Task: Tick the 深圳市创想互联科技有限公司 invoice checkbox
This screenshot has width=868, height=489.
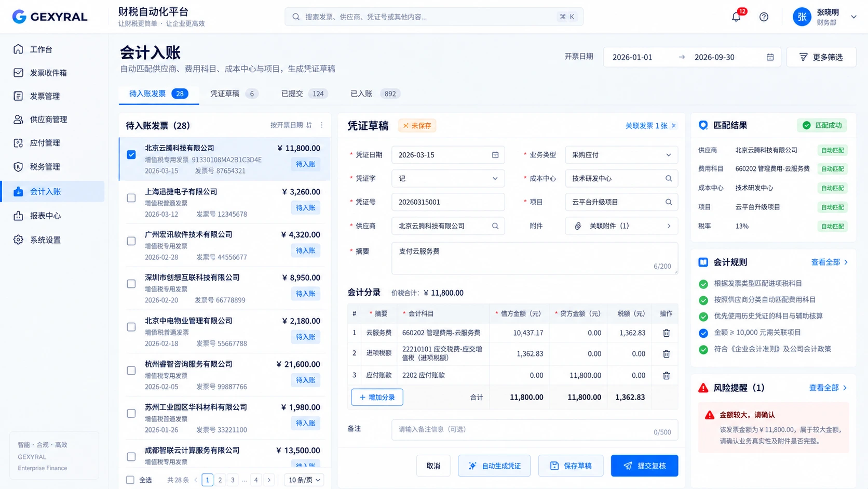Action: coord(131,284)
